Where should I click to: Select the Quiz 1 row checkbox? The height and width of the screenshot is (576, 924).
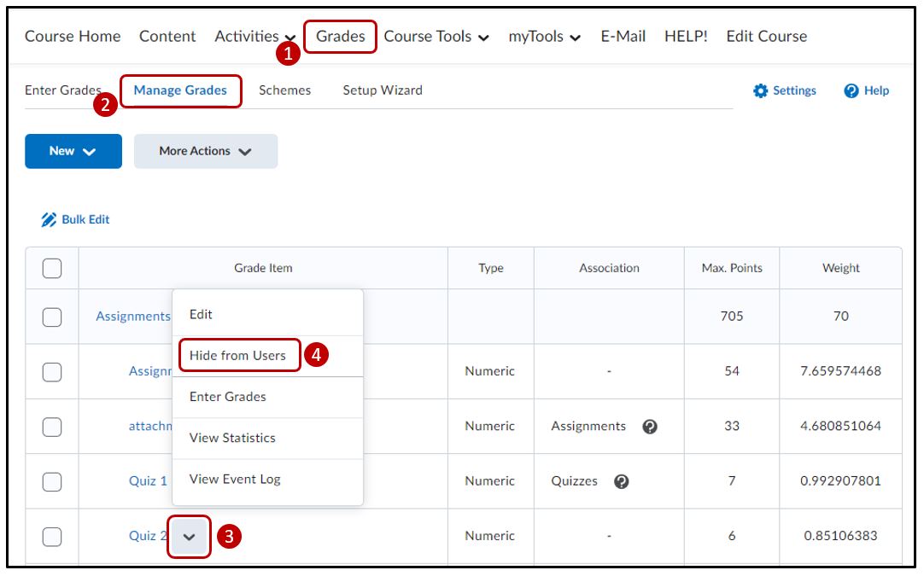[x=52, y=481]
